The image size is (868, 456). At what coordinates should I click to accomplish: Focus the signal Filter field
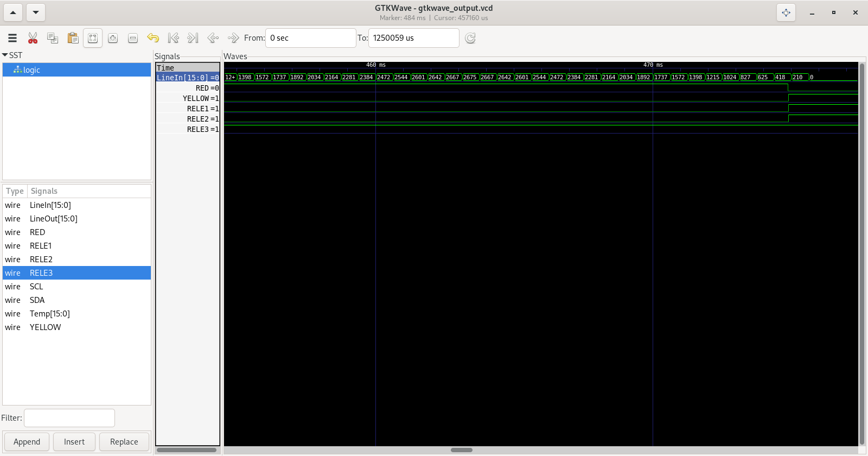point(69,418)
